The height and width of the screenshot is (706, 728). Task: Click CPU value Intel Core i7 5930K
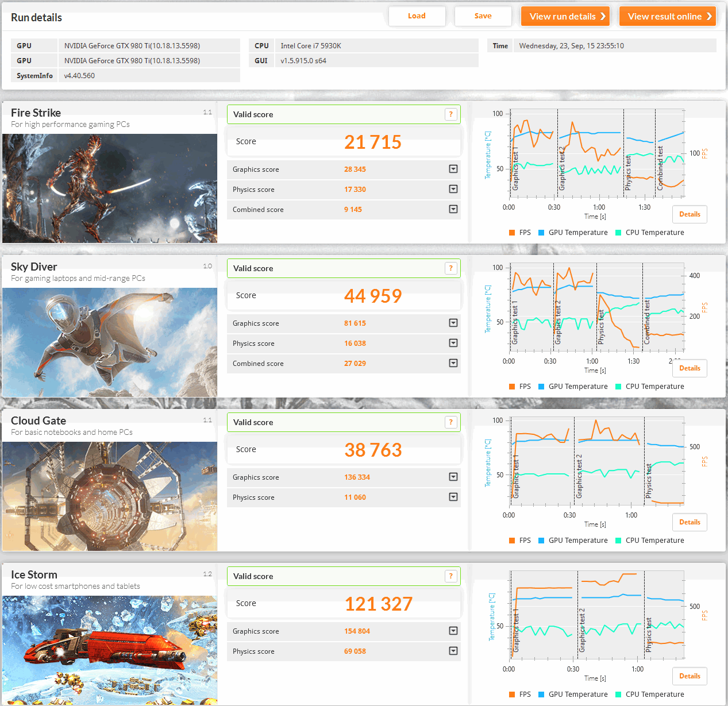click(x=311, y=46)
